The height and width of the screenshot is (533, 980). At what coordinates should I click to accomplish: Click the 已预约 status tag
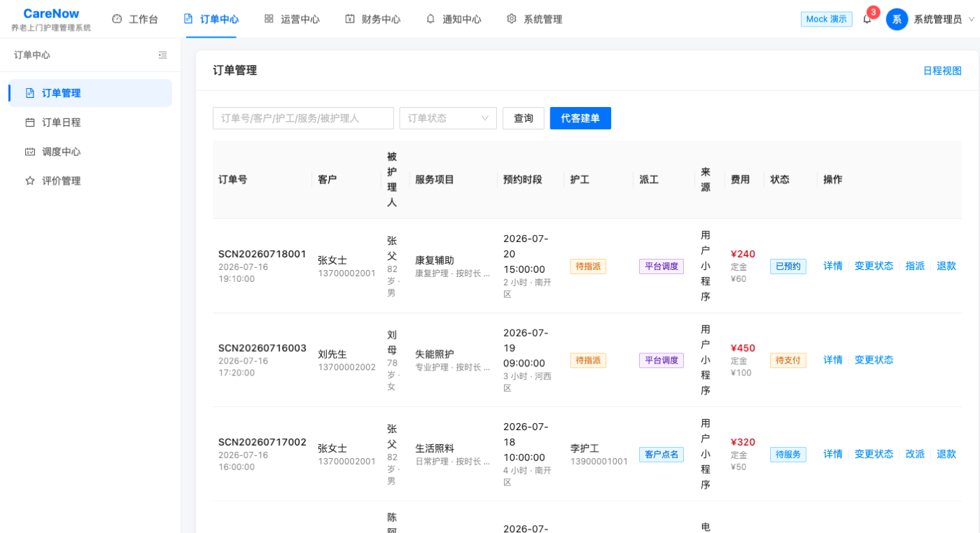(788, 266)
